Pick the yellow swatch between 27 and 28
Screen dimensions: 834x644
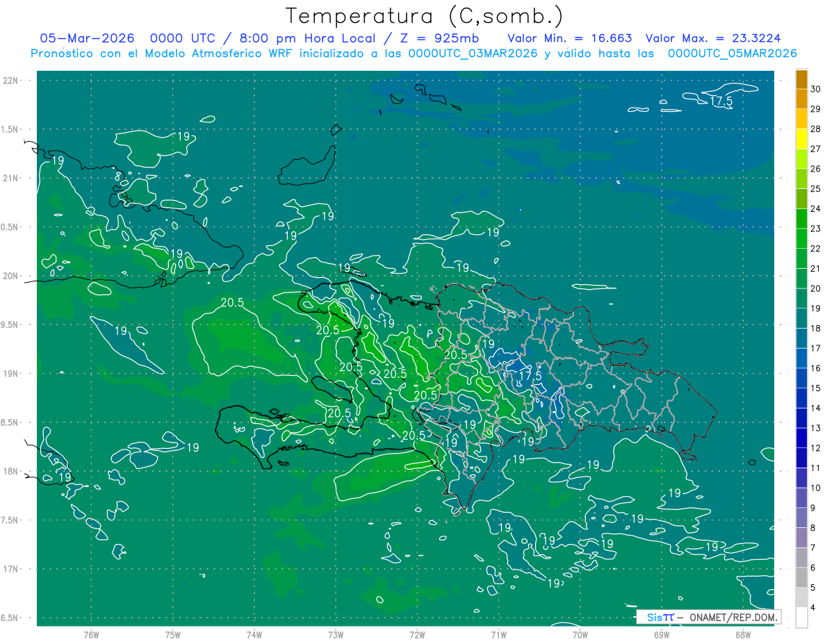(801, 139)
